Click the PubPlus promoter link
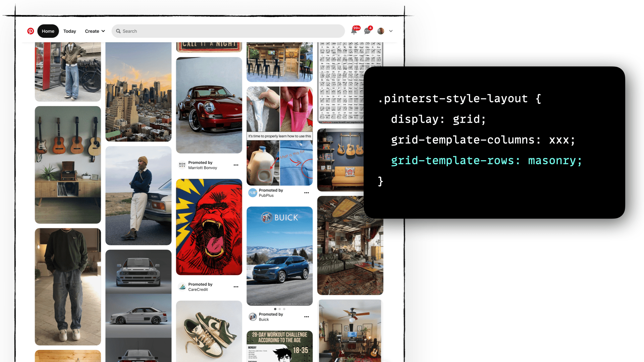 pos(266,195)
